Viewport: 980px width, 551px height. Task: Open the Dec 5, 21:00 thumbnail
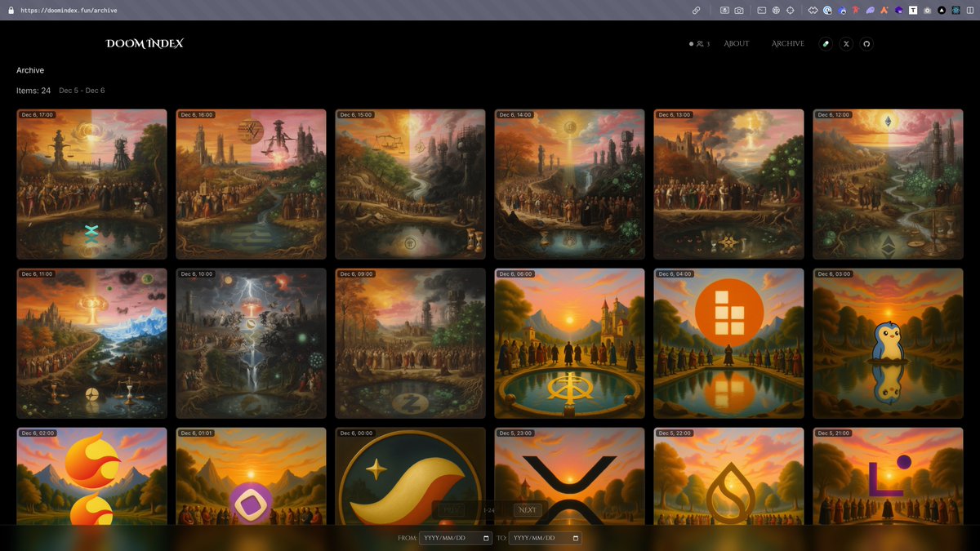[888, 476]
